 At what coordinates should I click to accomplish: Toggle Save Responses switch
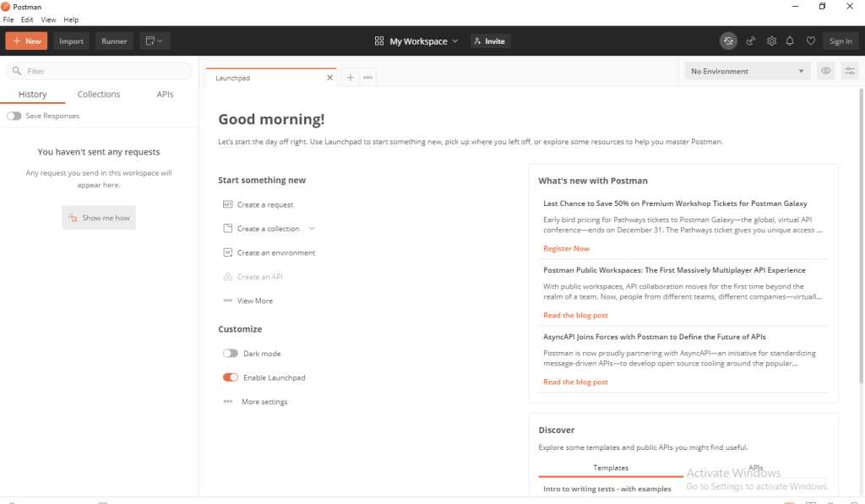click(14, 116)
